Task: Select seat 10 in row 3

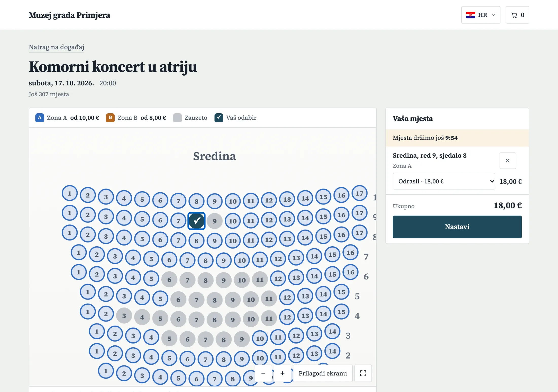Action: coord(260,339)
